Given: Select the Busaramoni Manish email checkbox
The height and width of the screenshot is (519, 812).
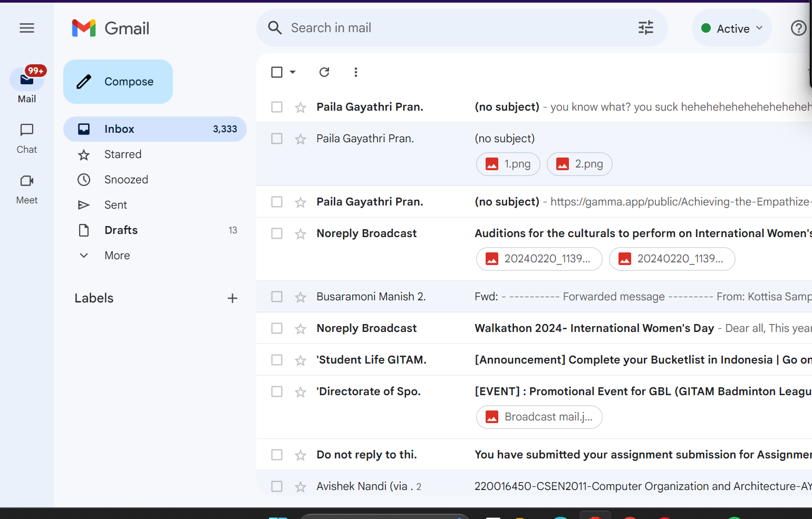Looking at the screenshot, I should [277, 297].
